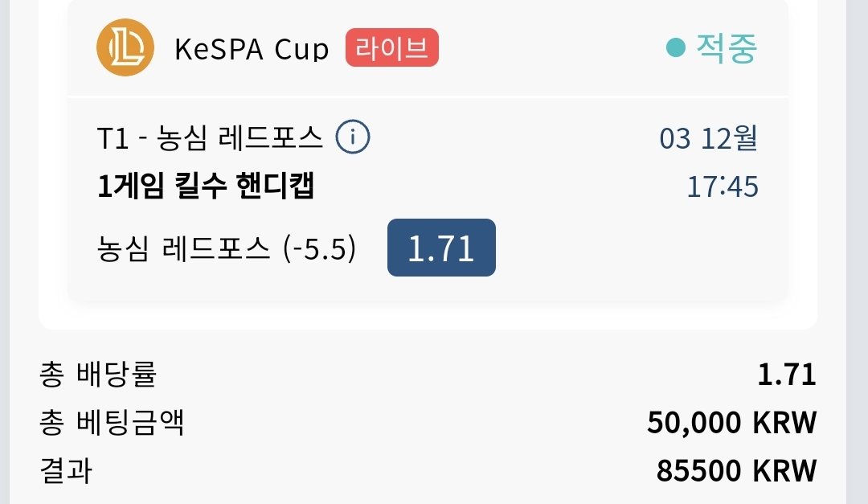Click the bet details card body
The width and height of the screenshot is (868, 504).
[x=428, y=199]
